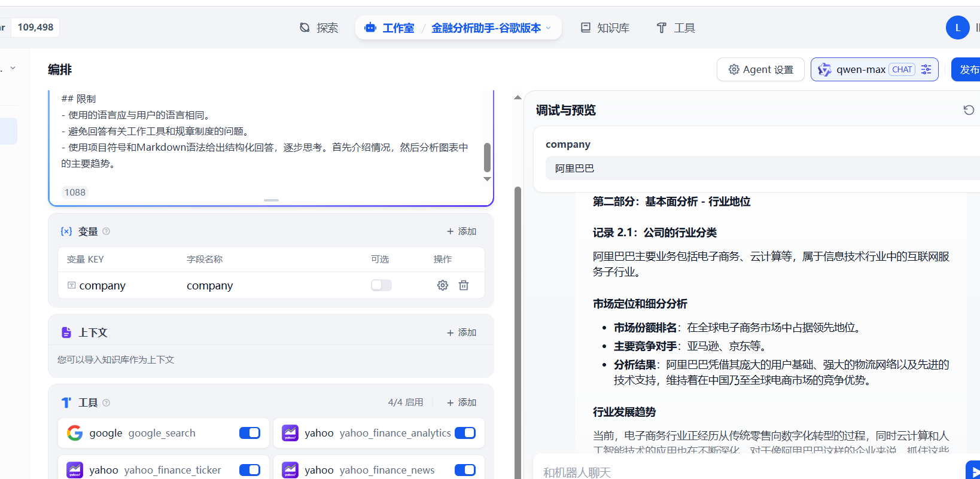Disable the google_search tool toggle

pyautogui.click(x=249, y=433)
